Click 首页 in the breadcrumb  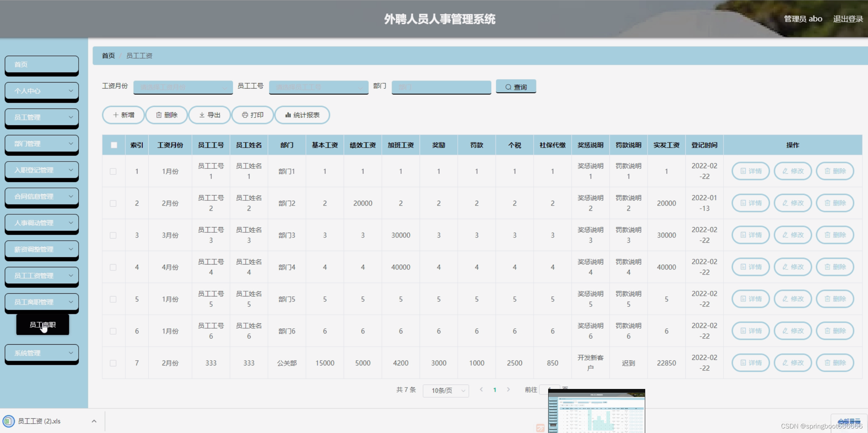click(108, 56)
